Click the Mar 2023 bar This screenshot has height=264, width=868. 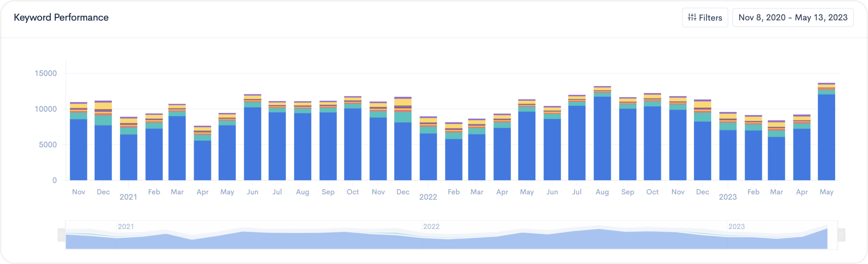point(776,150)
